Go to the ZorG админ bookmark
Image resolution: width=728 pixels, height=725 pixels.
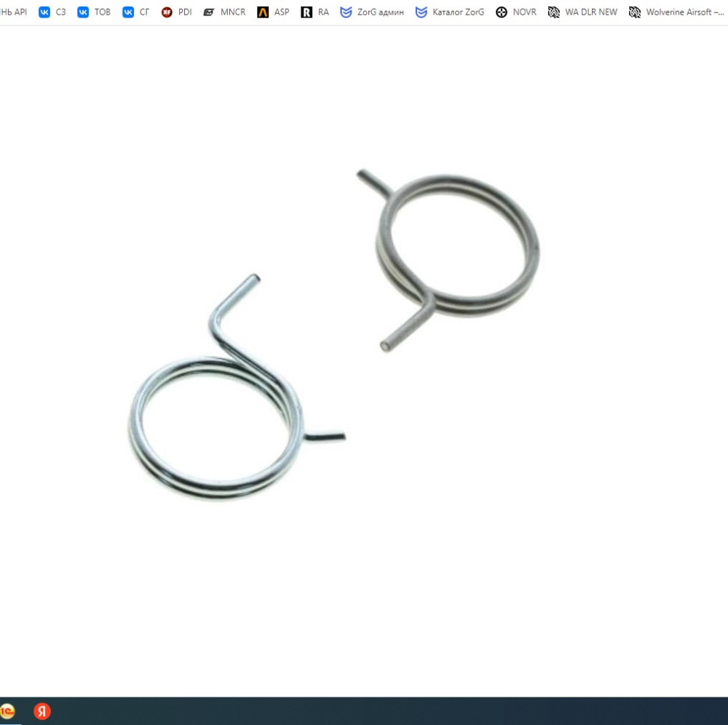(372, 12)
